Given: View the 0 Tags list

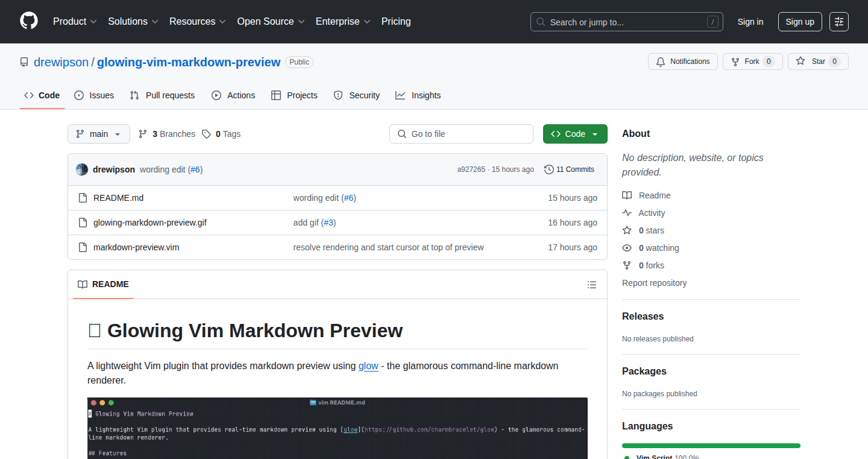Looking at the screenshot, I should (x=221, y=134).
